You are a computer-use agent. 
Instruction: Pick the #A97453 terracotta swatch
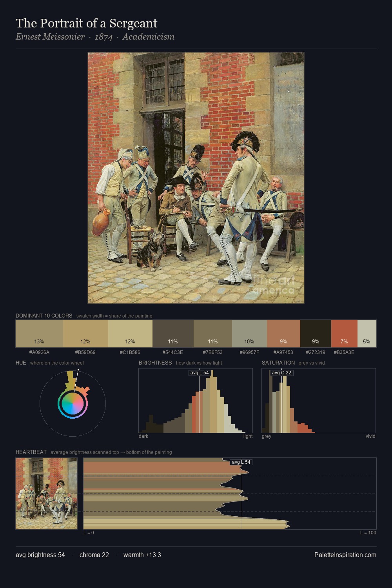(283, 334)
